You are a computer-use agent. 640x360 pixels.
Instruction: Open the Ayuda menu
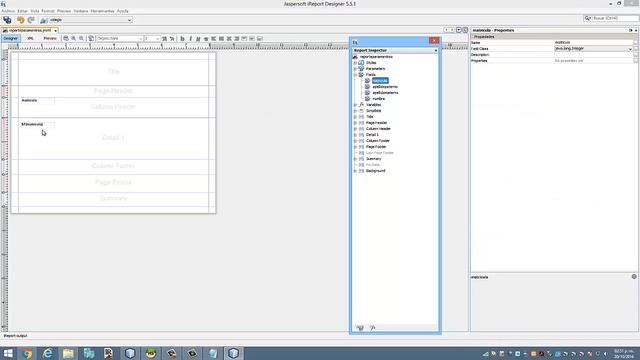pos(122,11)
